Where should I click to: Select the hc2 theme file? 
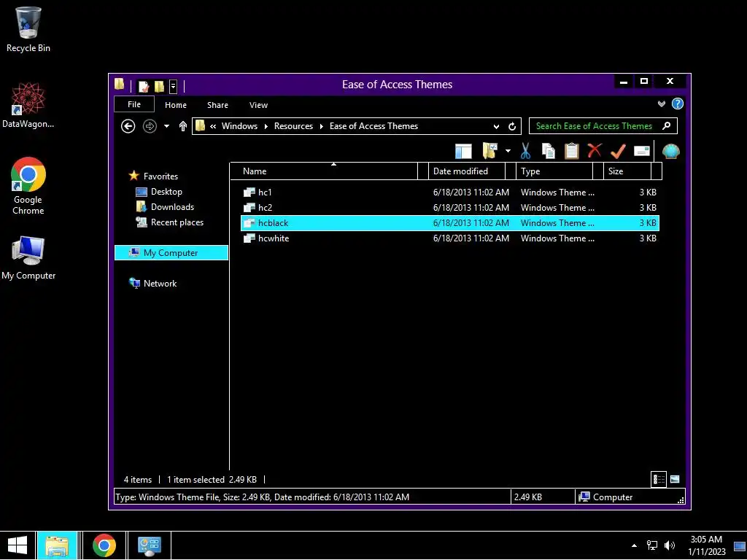[450, 208]
